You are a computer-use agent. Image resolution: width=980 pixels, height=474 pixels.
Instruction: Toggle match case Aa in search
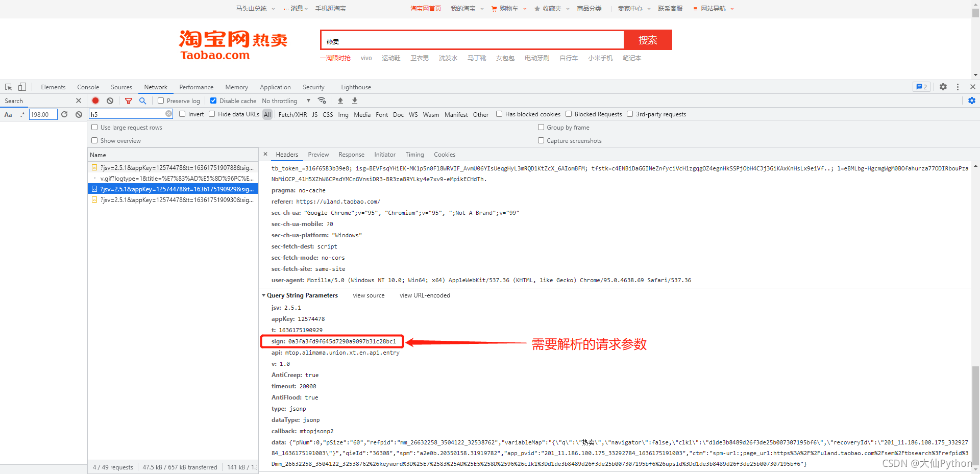tap(8, 114)
